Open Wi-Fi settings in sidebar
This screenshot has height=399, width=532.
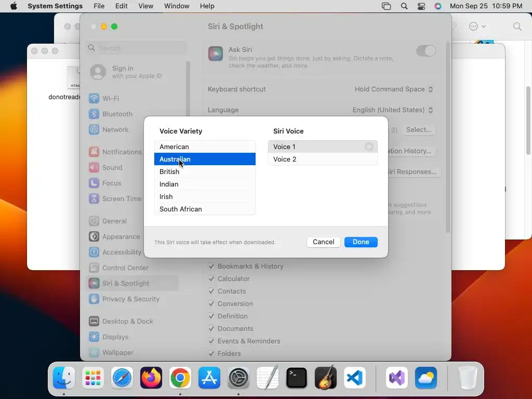pos(133,98)
